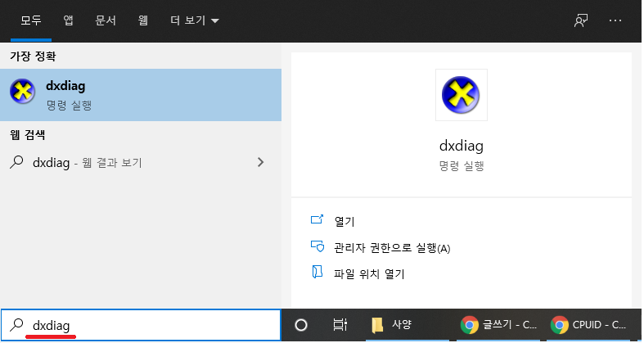Screen dimensions: 644x343
Task: Open Task View on taskbar
Action: coord(340,325)
